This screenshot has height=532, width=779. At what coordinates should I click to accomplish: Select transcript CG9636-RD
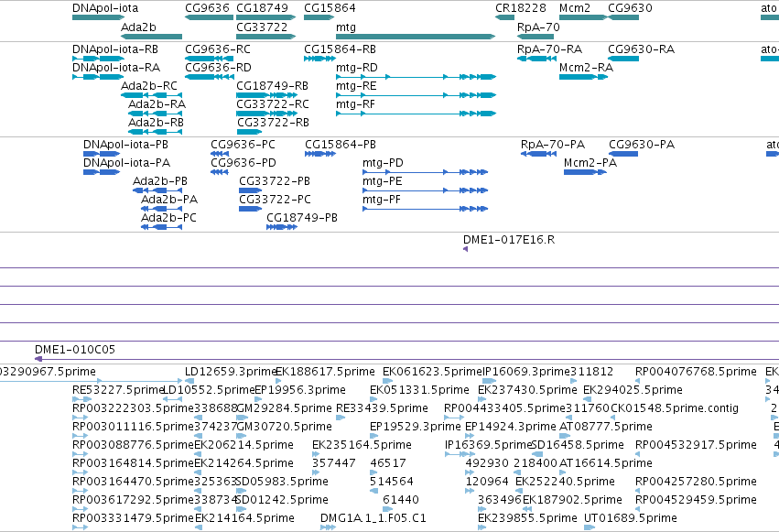click(209, 77)
